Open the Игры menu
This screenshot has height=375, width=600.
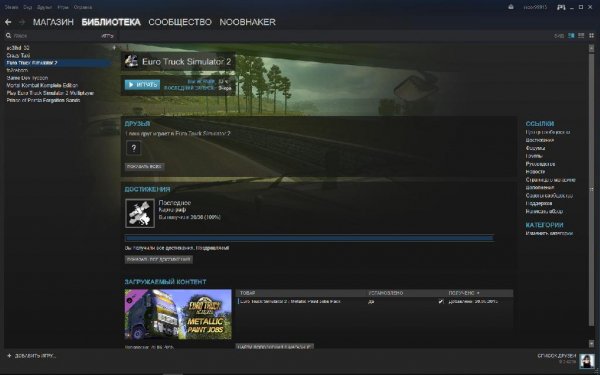(x=63, y=7)
